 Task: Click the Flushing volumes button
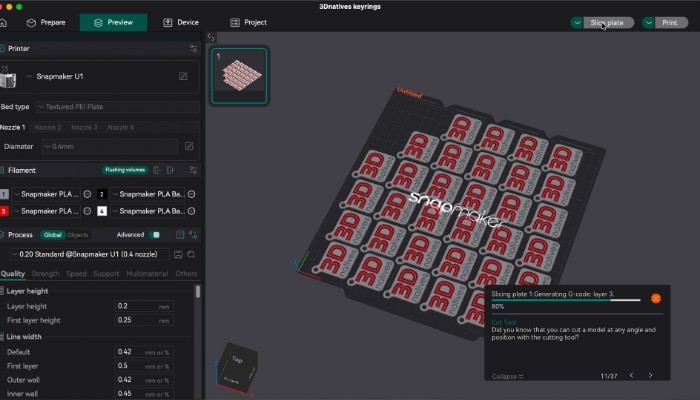point(127,170)
